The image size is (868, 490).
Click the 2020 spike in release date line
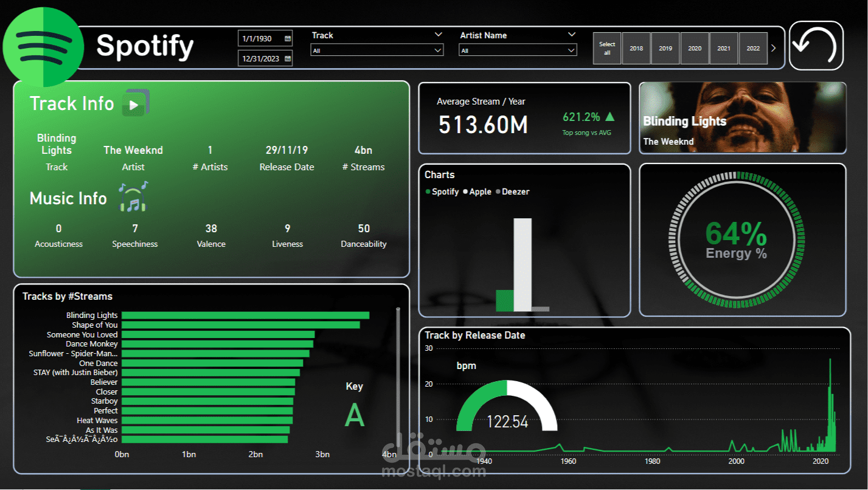[830, 404]
